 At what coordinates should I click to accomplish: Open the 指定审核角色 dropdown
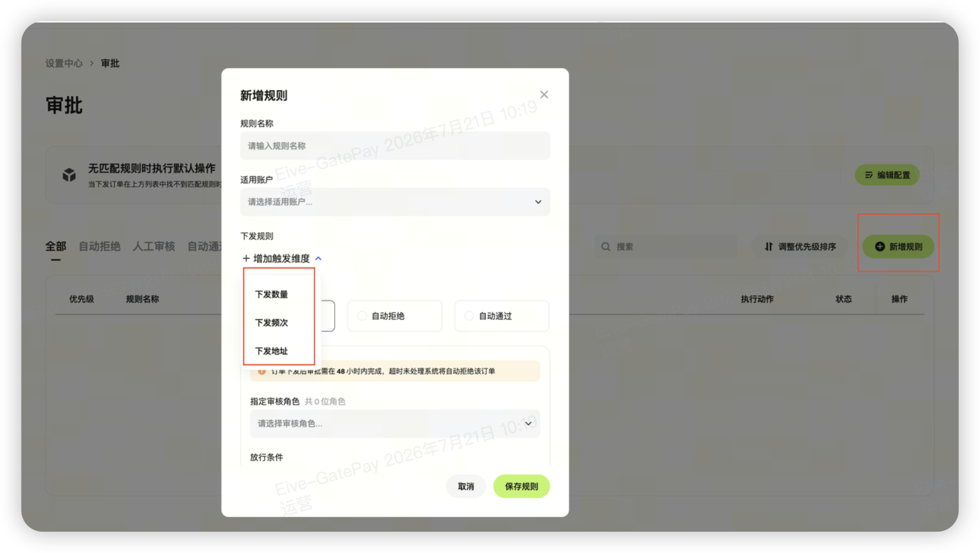395,424
